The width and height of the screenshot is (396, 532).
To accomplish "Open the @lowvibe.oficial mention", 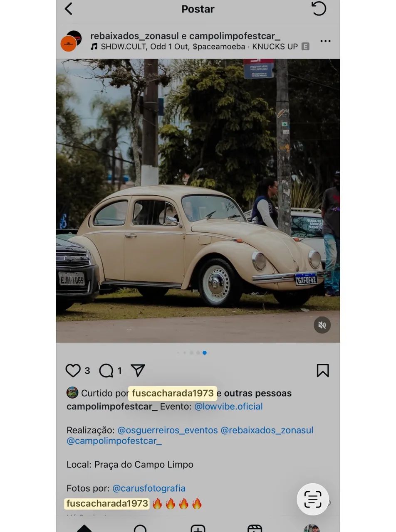I will click(x=228, y=406).
